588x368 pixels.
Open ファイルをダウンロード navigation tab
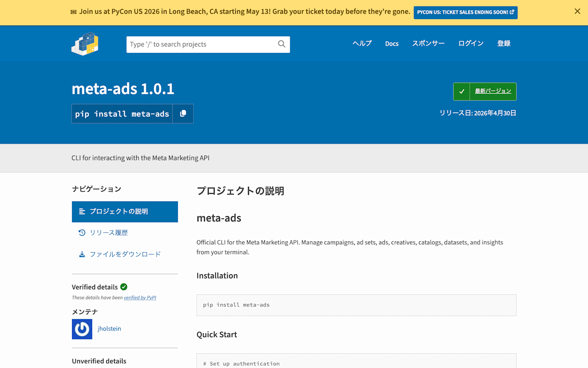point(125,254)
